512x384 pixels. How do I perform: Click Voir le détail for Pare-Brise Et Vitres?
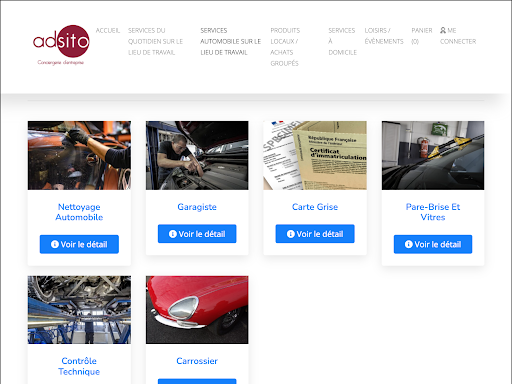[x=433, y=244]
